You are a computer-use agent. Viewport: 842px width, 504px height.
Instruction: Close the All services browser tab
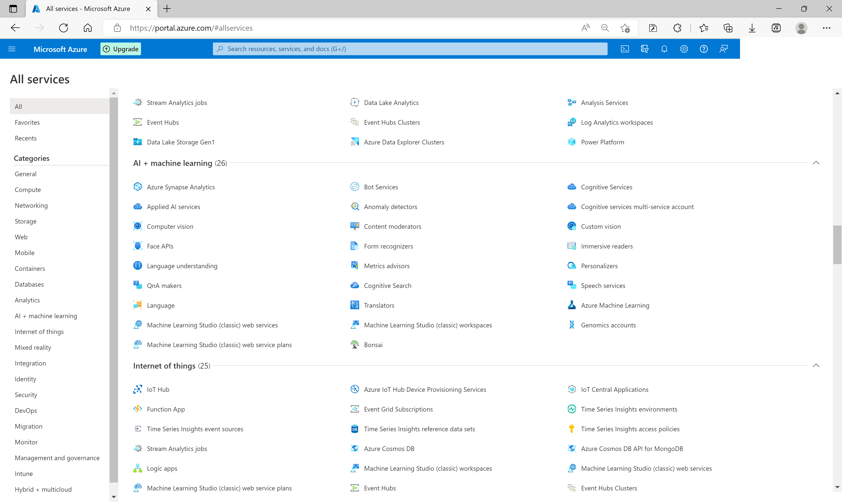(148, 9)
